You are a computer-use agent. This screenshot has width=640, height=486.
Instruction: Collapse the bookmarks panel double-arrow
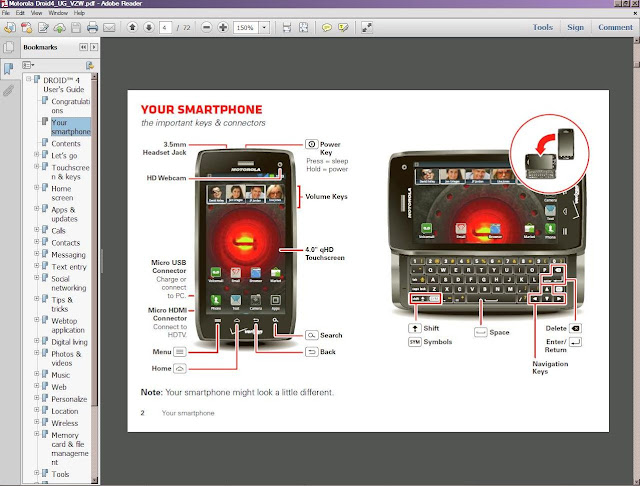[83, 47]
